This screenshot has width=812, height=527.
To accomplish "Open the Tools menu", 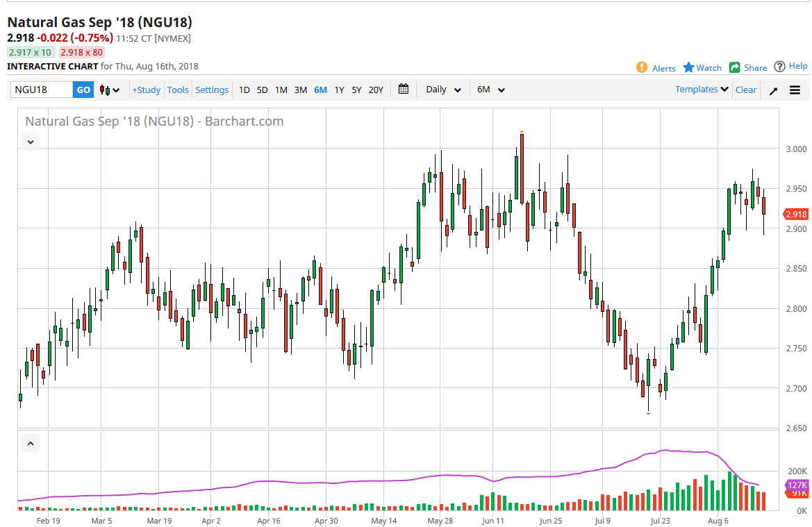I will (x=178, y=90).
